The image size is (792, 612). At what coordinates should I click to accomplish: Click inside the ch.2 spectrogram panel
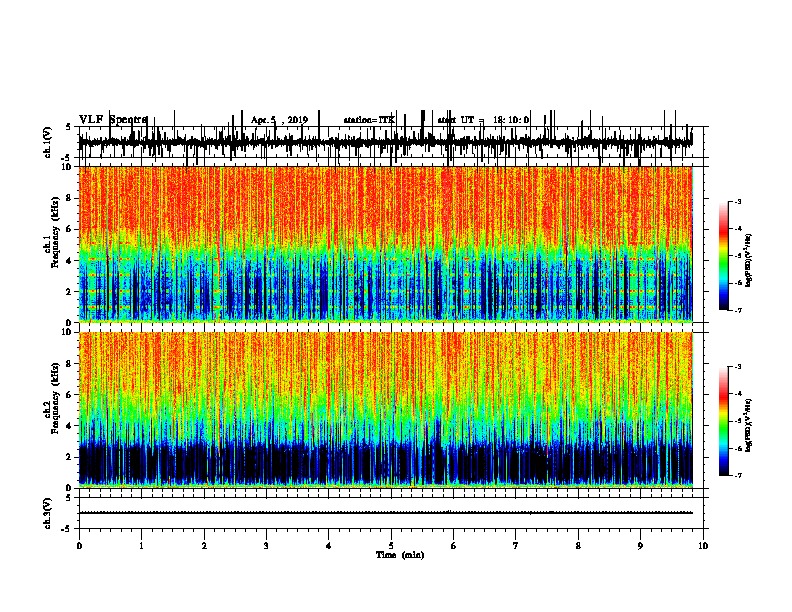coord(386,410)
